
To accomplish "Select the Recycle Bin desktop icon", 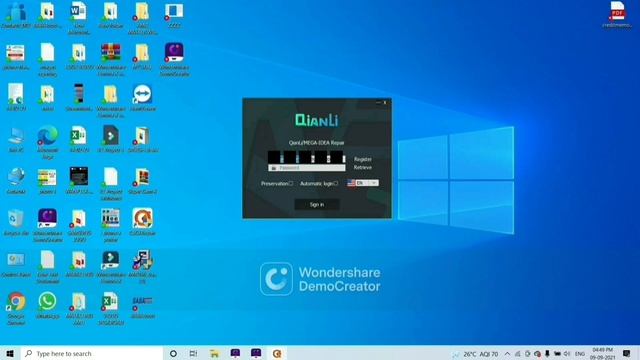I will 16,222.
